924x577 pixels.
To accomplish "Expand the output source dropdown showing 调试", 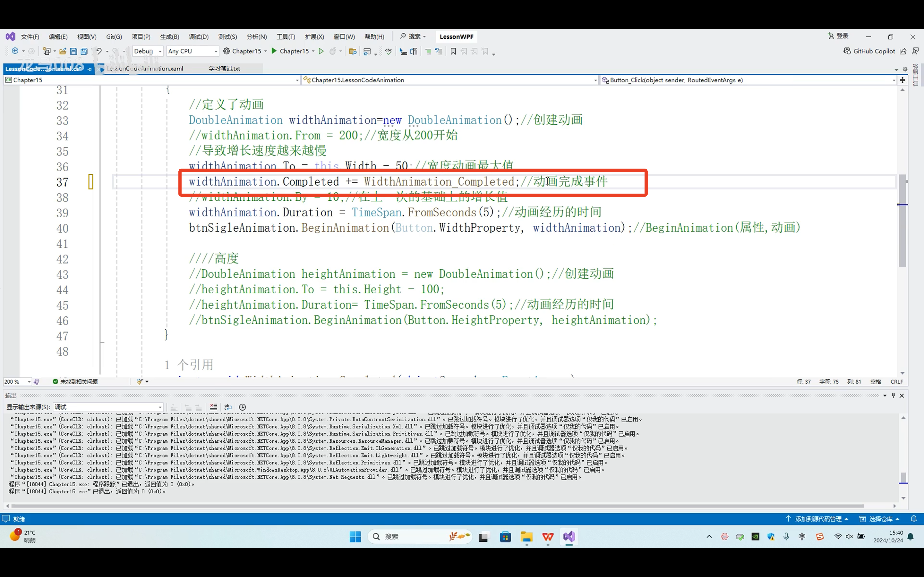I will [x=160, y=407].
